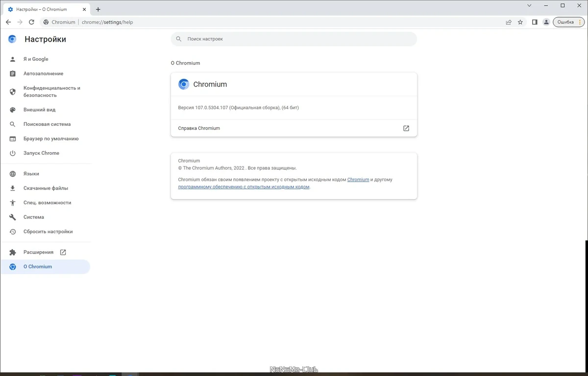Click the open-in-new icon for Справка Chromium
Viewport: 588px width, 376px height.
(x=406, y=128)
